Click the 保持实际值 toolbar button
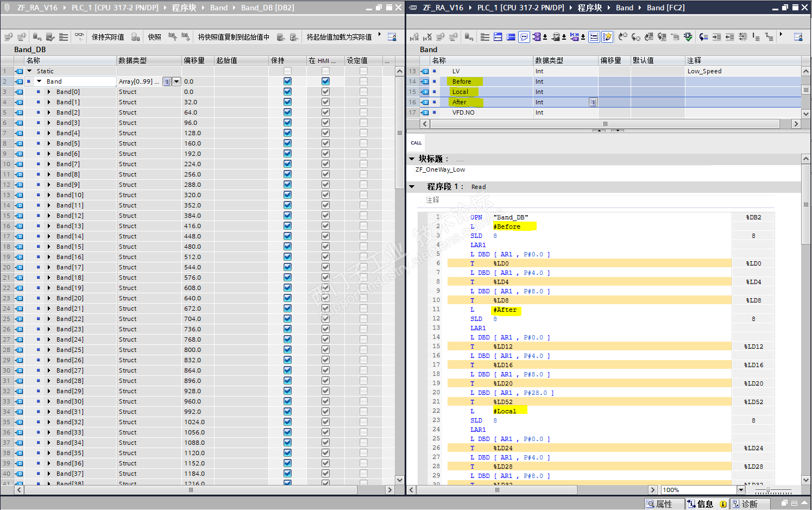Image resolution: width=812 pixels, height=510 pixels. 108,37
